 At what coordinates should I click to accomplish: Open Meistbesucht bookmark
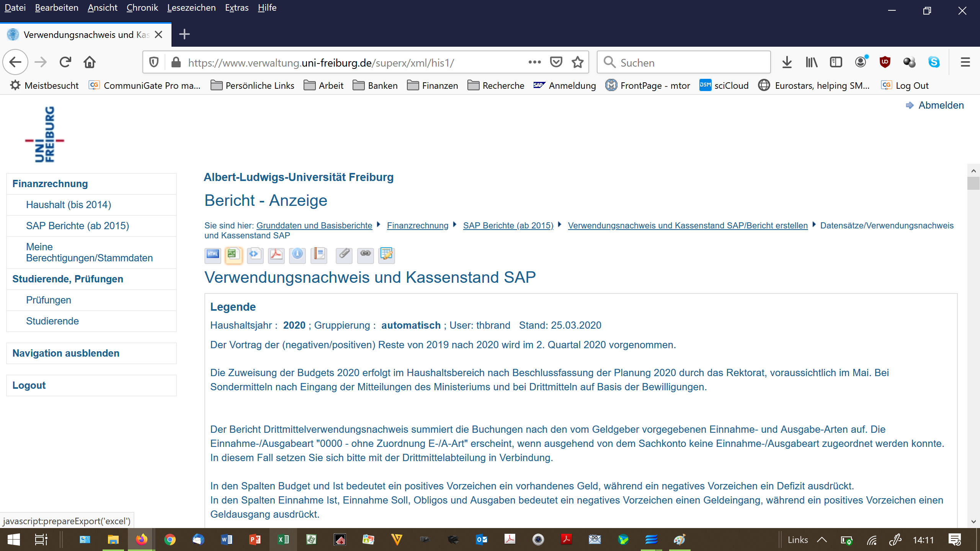tap(44, 85)
